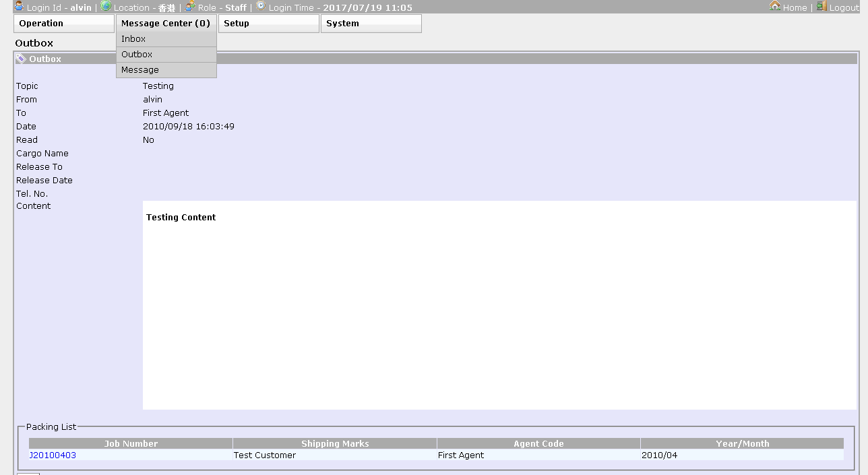Click the Logout door icon
Image resolution: width=868 pixels, height=475 pixels.
click(x=821, y=6)
